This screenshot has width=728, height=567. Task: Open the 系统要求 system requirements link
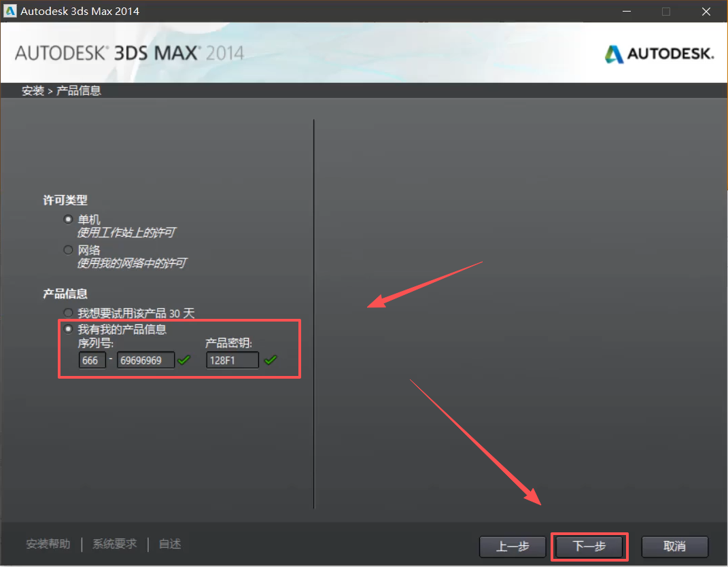coord(114,544)
